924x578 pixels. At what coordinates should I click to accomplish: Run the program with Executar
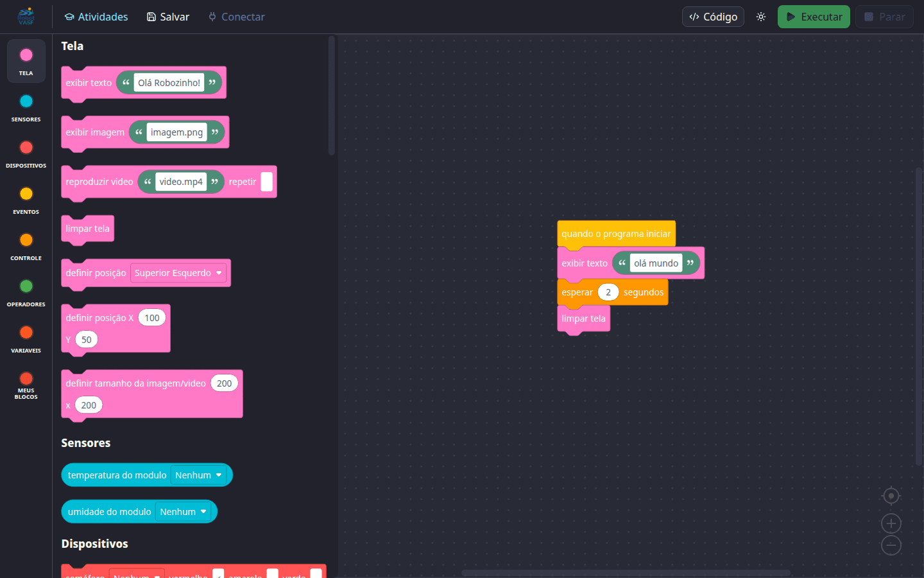click(x=814, y=17)
